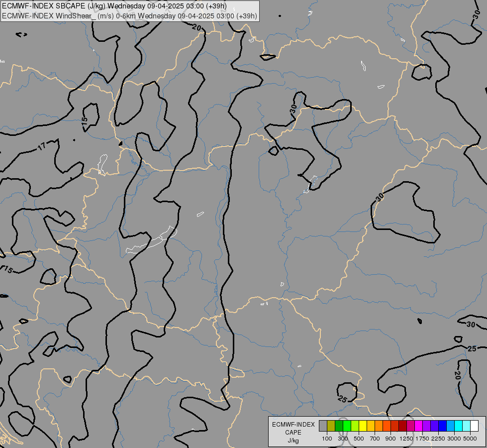Select the 500 value on the legend scale

coord(359,439)
